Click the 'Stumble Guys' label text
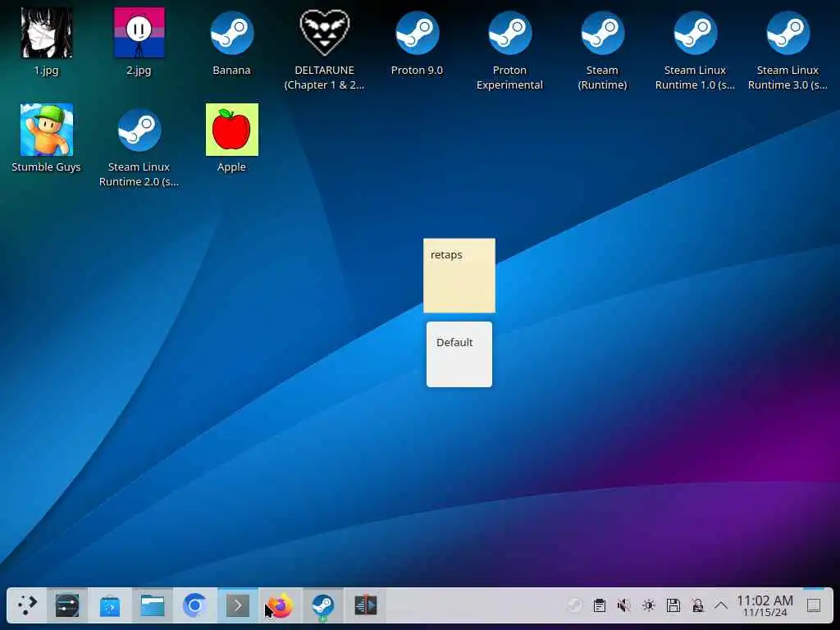This screenshot has height=630, width=840. tap(47, 167)
